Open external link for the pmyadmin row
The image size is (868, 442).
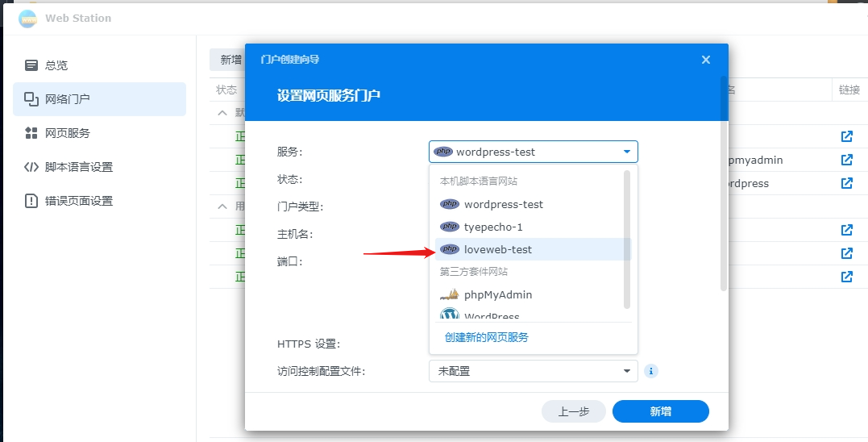[846, 160]
